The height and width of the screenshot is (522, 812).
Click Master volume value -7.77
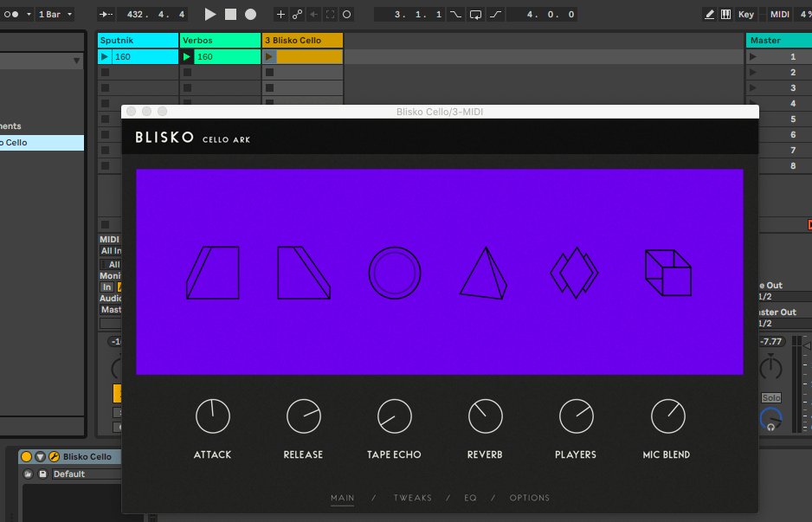coord(771,341)
